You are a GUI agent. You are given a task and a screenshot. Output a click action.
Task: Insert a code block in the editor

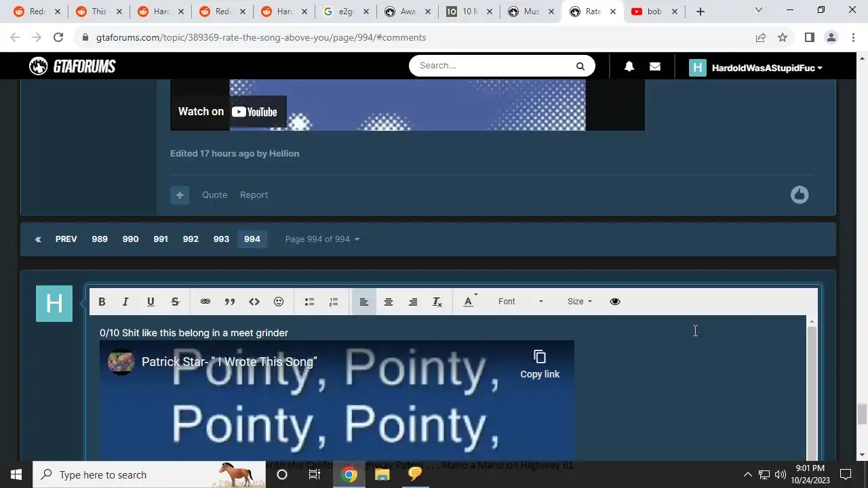pos(254,302)
